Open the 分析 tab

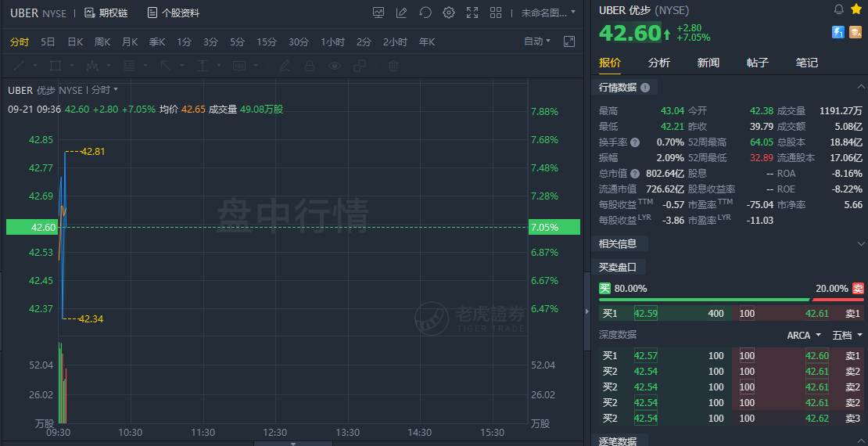point(658,63)
